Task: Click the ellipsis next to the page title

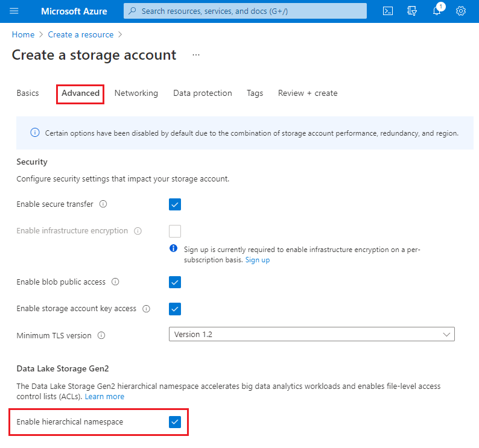Action: [x=195, y=55]
